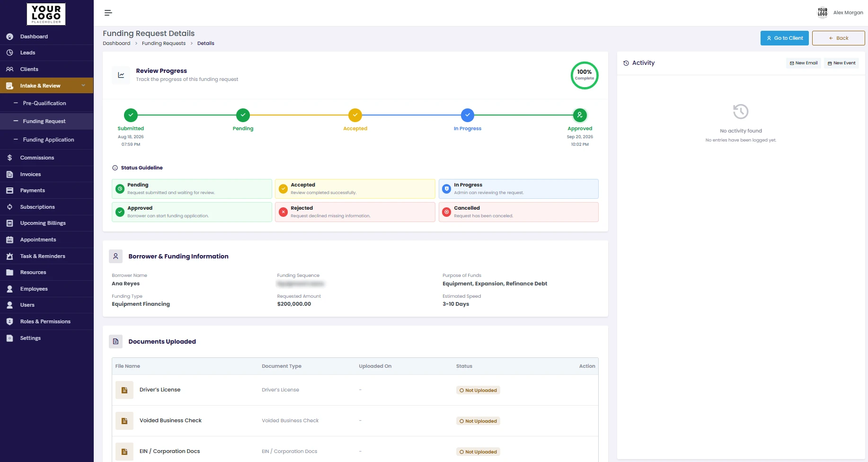Click the Equipment Financing funding type
Viewport: 868px width, 462px height.
click(141, 304)
